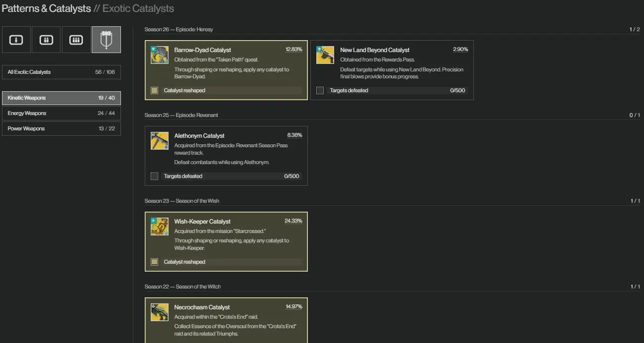Image resolution: width=644 pixels, height=343 pixels.
Task: Click the Season 23 Season of the Wish header
Action: click(x=181, y=201)
